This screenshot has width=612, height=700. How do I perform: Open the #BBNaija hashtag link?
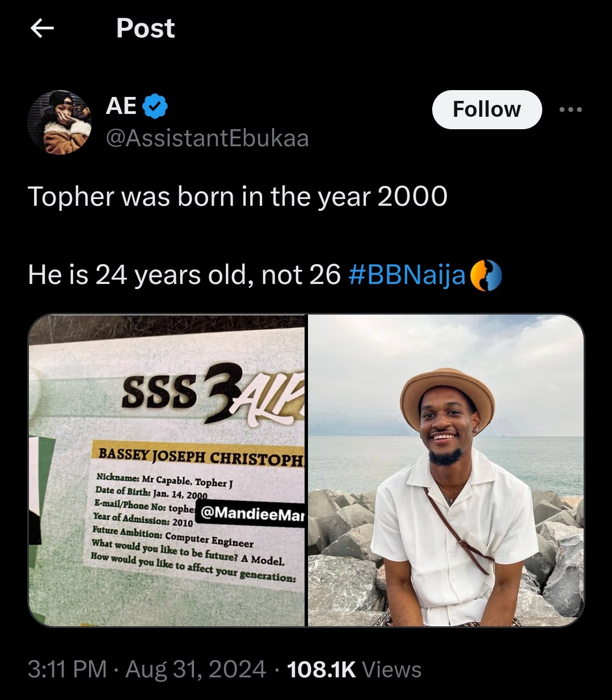point(406,275)
